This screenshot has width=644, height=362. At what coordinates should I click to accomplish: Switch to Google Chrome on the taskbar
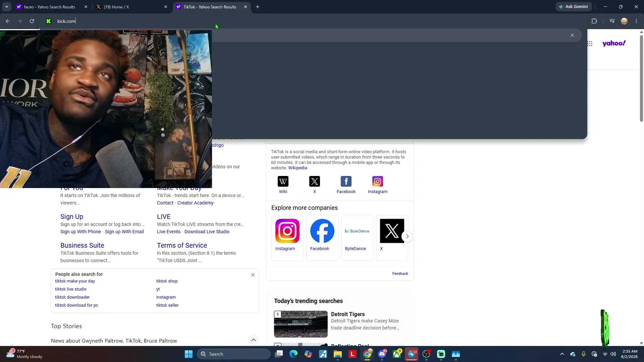367,354
